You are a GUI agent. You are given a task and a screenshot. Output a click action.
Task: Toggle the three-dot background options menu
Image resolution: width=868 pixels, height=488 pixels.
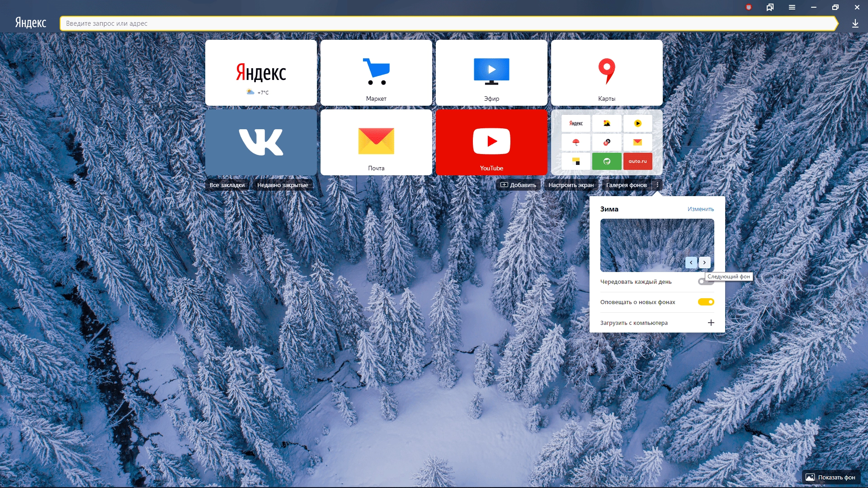click(x=657, y=185)
